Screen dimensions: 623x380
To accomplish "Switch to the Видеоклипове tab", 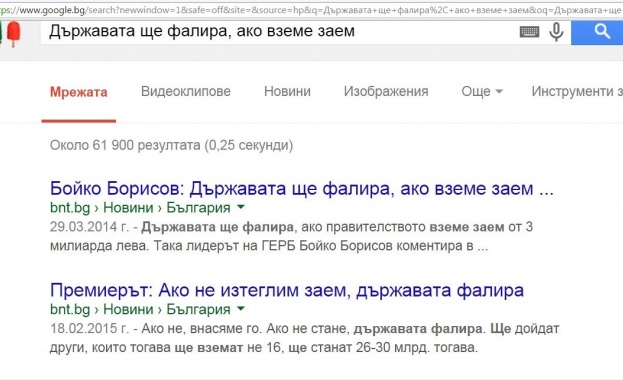I will pyautogui.click(x=186, y=91).
